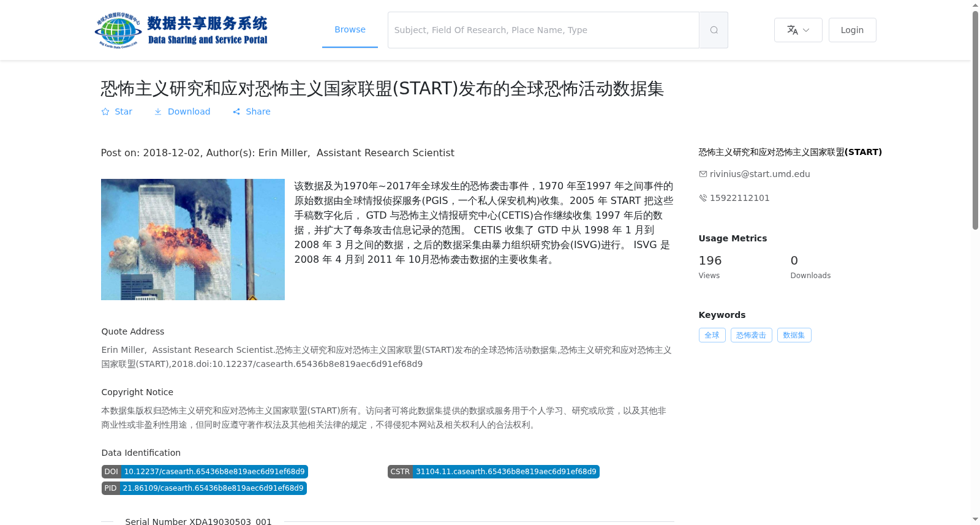Click the START organization name in sidebar
This screenshot has width=980, height=525.
click(x=790, y=152)
